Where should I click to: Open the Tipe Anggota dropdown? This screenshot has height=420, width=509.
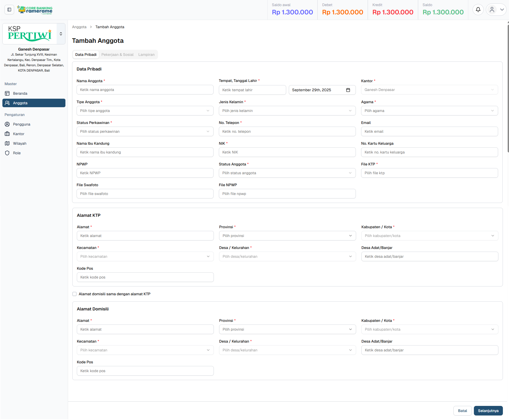(145, 111)
